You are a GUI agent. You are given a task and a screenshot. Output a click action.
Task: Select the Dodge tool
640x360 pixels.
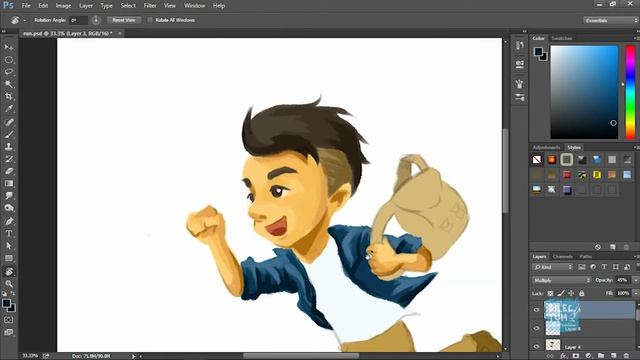[x=9, y=208]
